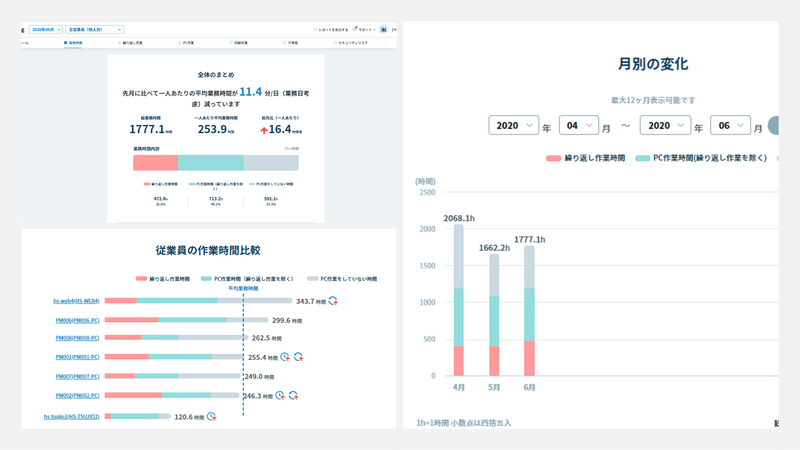Switch to the 繰り返し作業 tab
800x450 pixels.
tap(131, 43)
